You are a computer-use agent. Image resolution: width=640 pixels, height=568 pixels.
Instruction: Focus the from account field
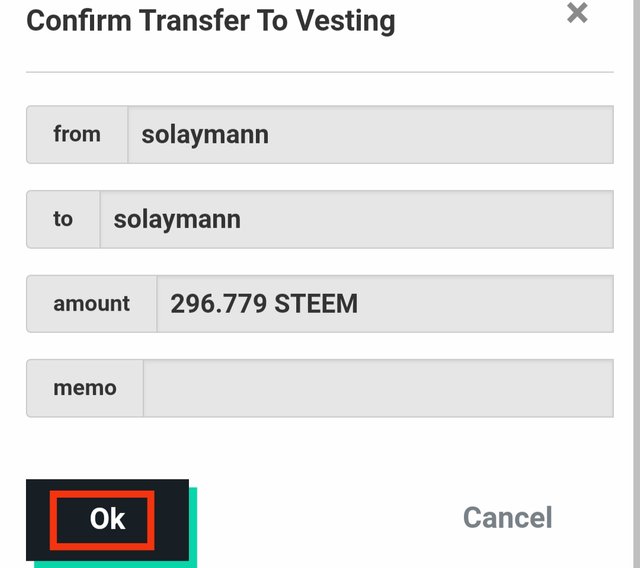(370, 135)
